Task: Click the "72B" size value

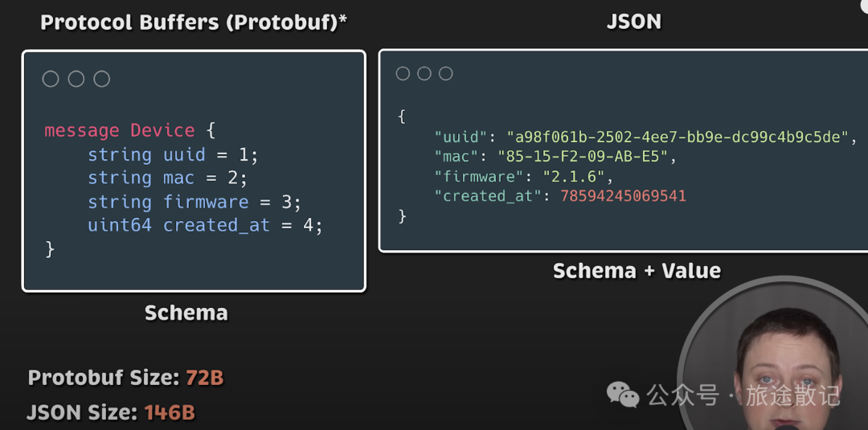Action: tap(204, 378)
